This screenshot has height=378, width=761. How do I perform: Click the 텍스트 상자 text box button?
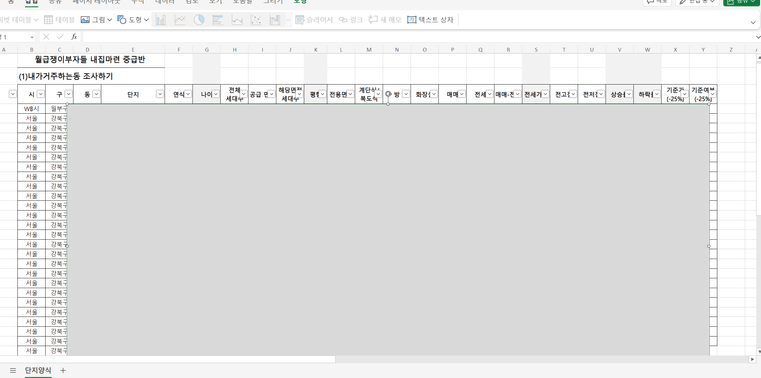pyautogui.click(x=430, y=20)
